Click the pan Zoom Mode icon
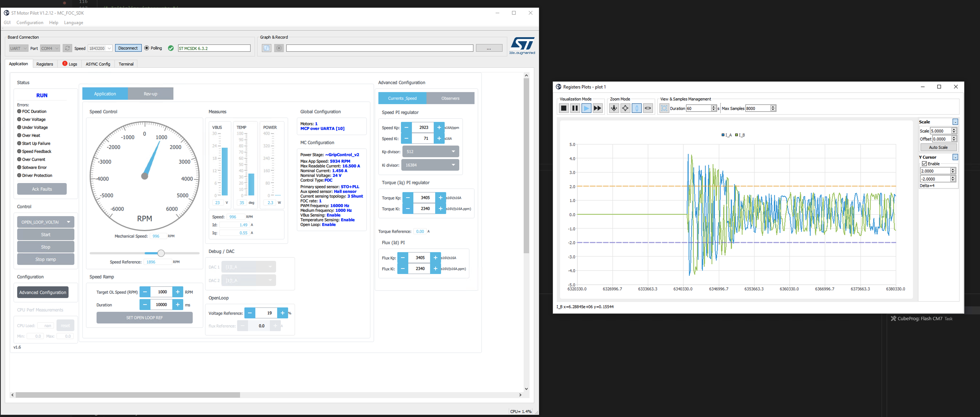The height and width of the screenshot is (417, 980). [x=625, y=108]
